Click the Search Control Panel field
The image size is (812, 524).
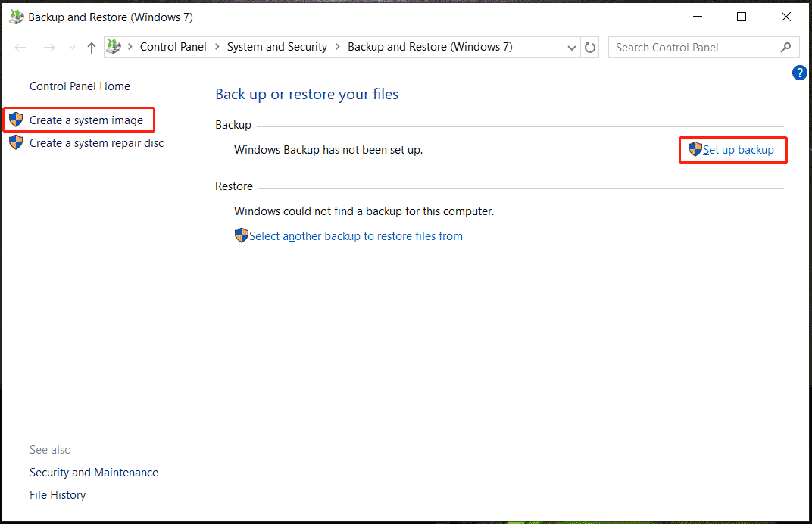[x=693, y=48]
